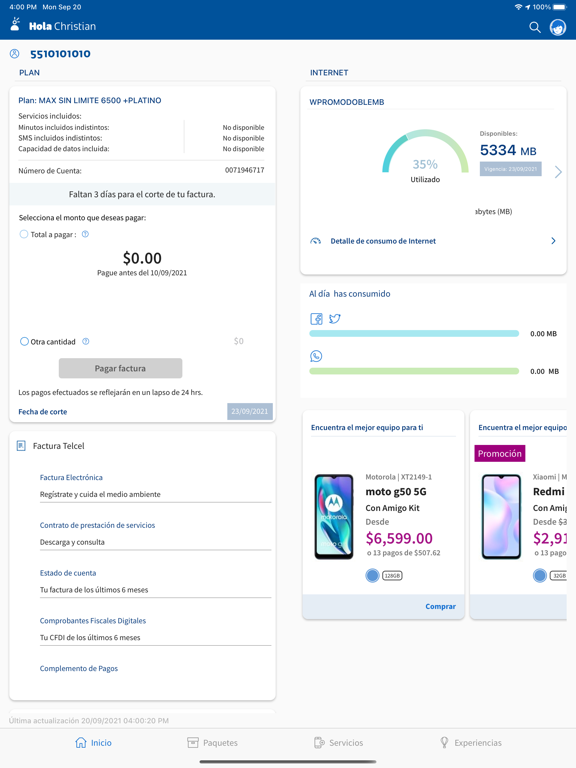Click the Pagar factura button
Image resolution: width=576 pixels, height=768 pixels.
click(120, 368)
